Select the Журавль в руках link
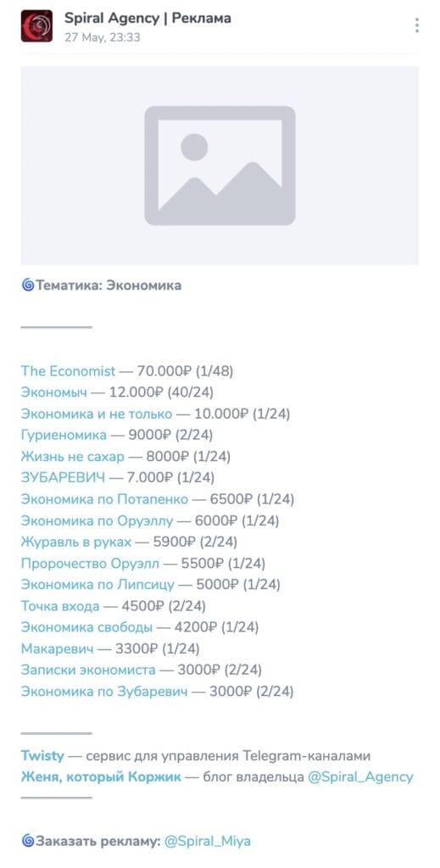 [76, 542]
